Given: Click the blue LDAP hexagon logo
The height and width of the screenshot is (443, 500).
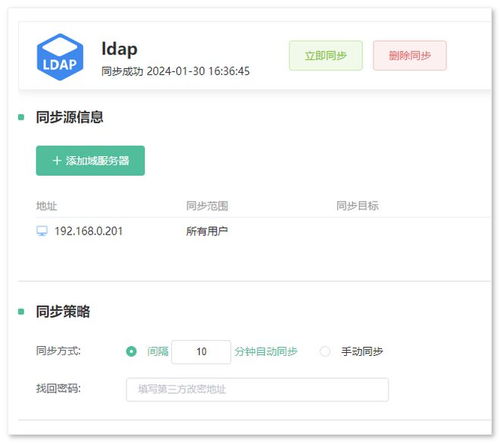Looking at the screenshot, I should (60, 57).
